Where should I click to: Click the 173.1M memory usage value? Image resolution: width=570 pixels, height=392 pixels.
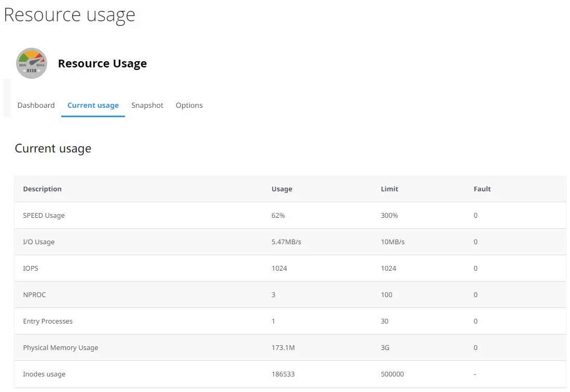[x=283, y=348]
